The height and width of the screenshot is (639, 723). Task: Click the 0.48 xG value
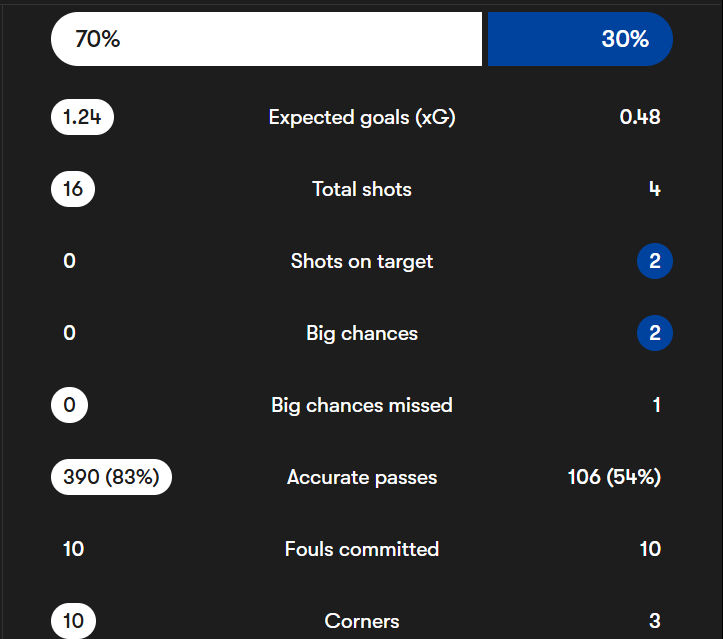[x=640, y=117]
